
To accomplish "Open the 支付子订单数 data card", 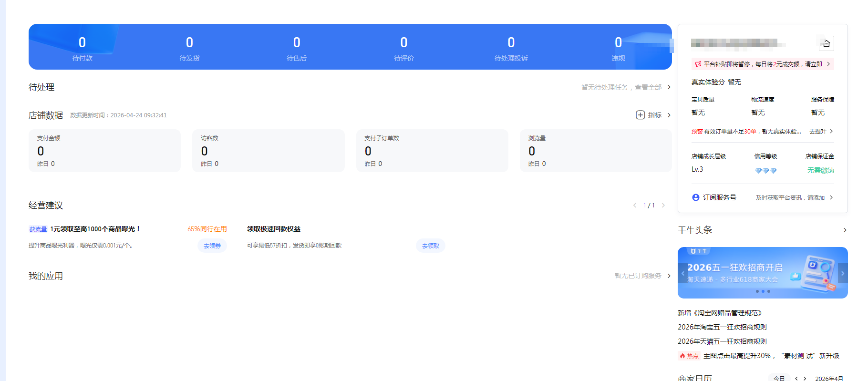I will pyautogui.click(x=432, y=151).
